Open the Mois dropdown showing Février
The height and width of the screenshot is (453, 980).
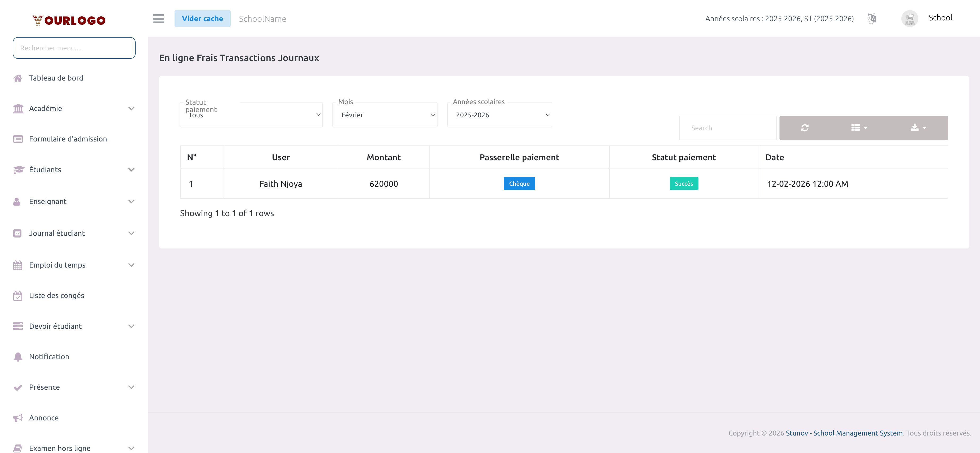[x=385, y=114]
